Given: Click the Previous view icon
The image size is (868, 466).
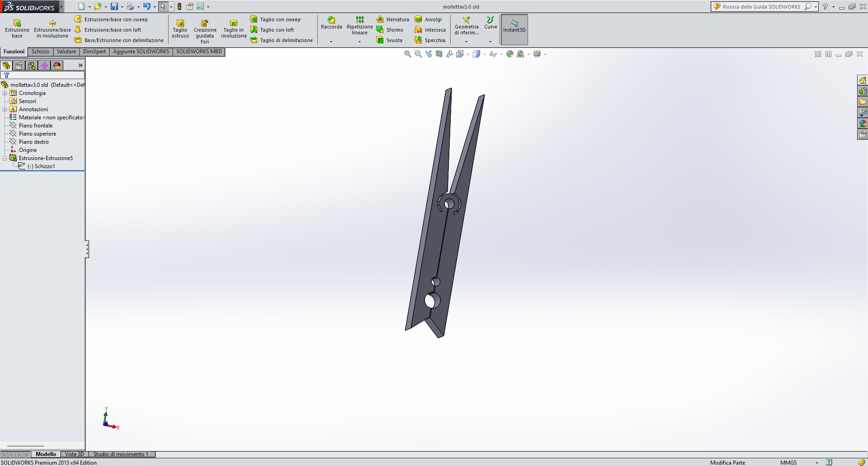Looking at the screenshot, I should tap(429, 54).
